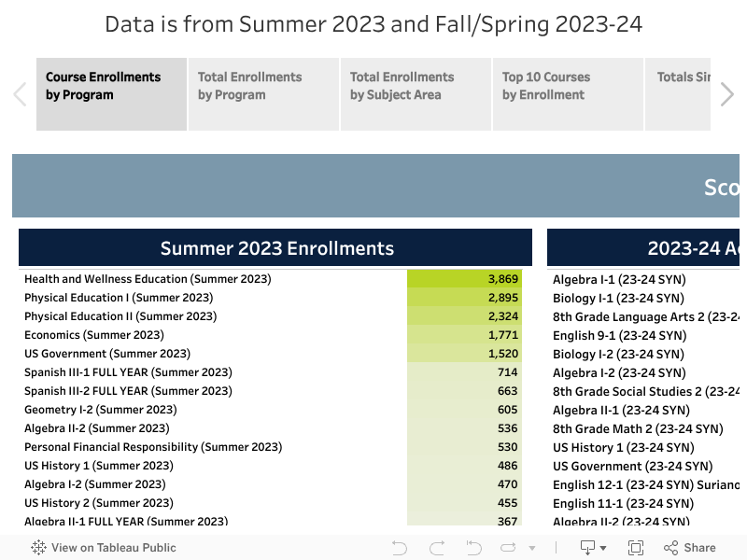Open the View on Tableau Public link
The width and height of the screenshot is (747, 560).
point(113,548)
